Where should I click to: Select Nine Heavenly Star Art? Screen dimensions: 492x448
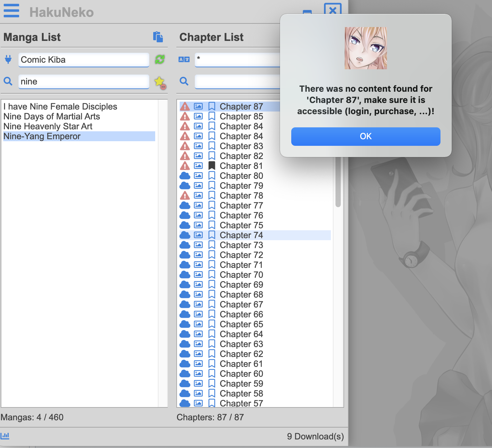coord(48,126)
